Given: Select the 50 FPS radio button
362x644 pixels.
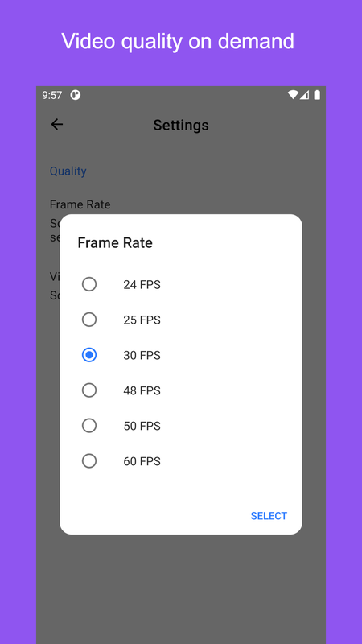Looking at the screenshot, I should [89, 426].
